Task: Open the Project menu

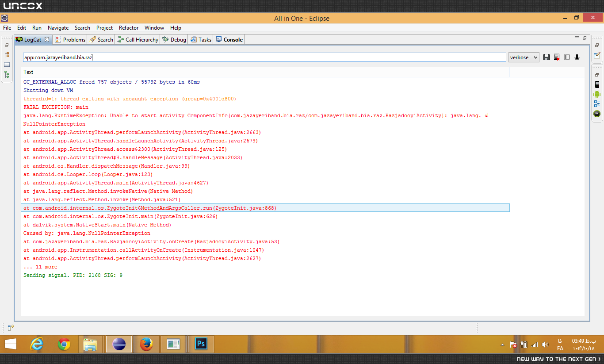Action: pyautogui.click(x=104, y=27)
